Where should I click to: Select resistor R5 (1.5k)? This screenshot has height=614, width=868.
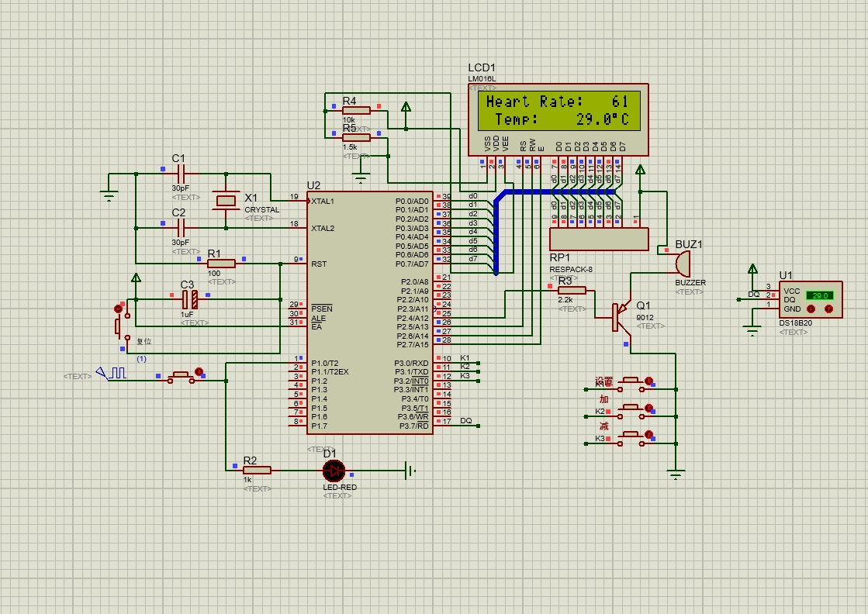[356, 138]
